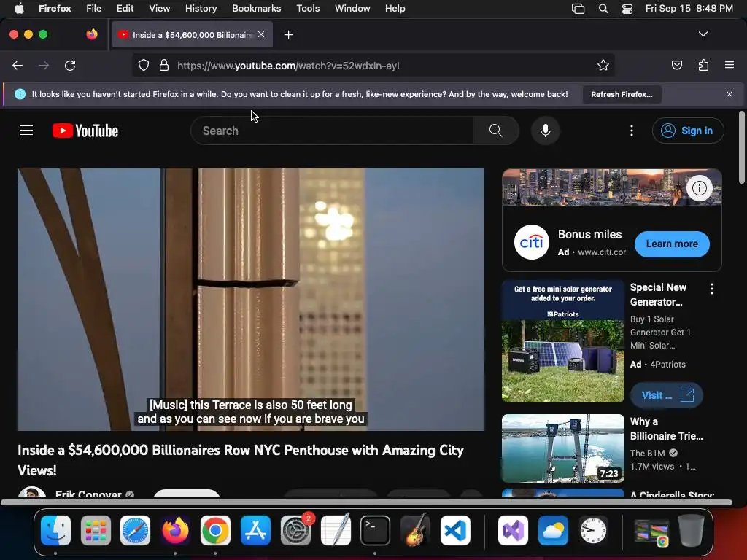Click the Refresh Firefox… button

tap(622, 94)
